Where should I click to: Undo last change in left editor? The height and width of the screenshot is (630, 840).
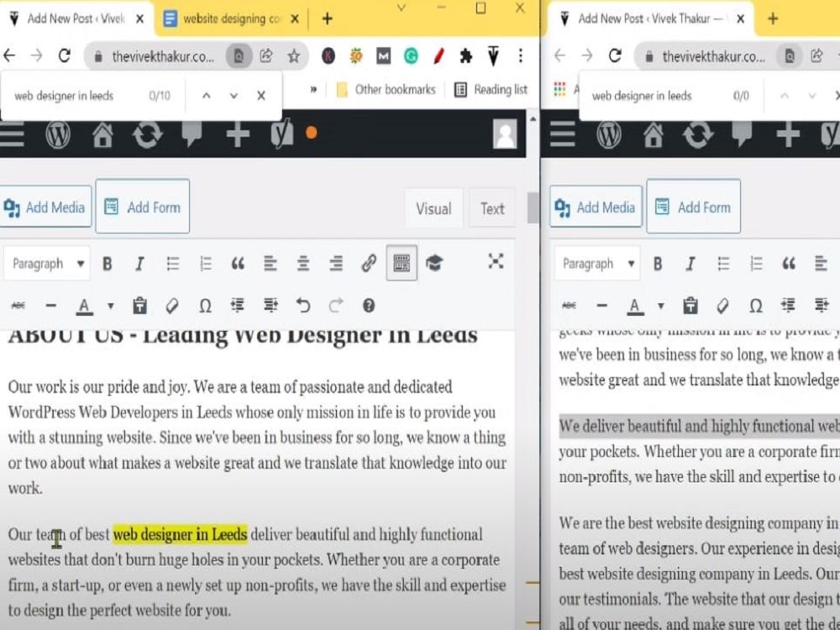303,306
